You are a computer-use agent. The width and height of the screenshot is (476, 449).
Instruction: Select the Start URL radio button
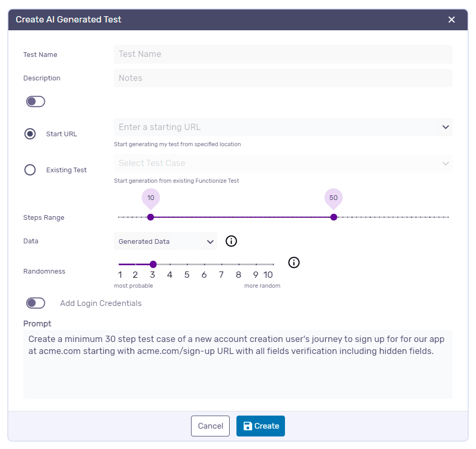coord(30,134)
